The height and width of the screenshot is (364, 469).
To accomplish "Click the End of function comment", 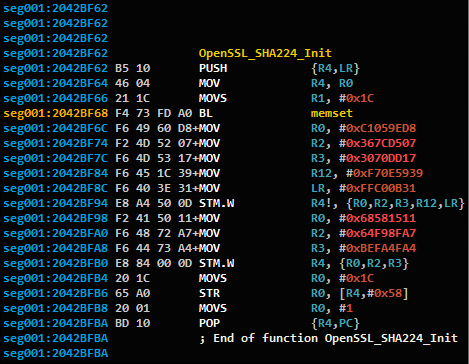I will [328, 338].
